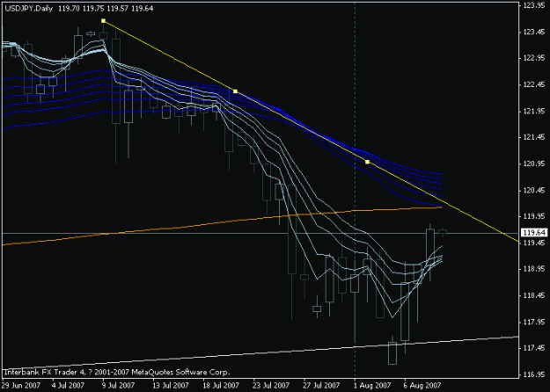Click the 1 Aug 2007 date label

pos(372,386)
